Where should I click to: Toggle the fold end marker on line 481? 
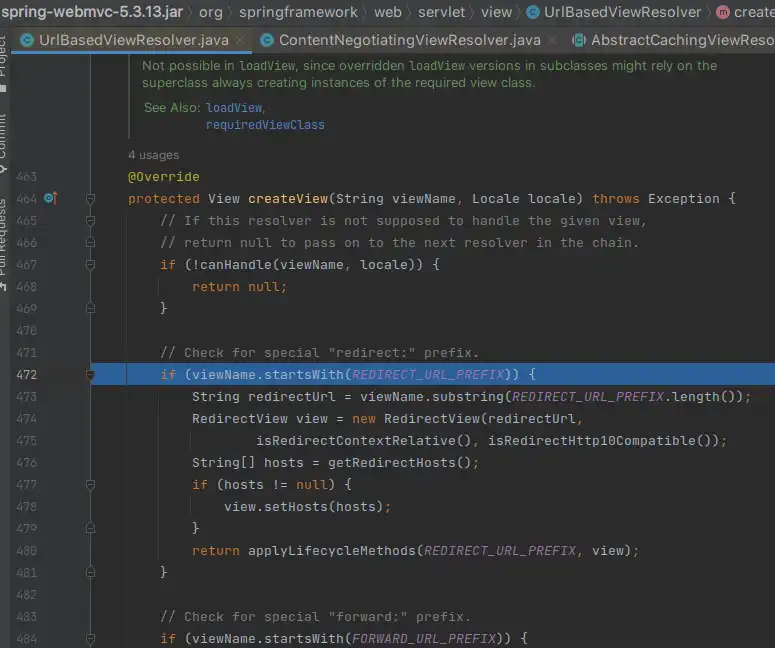coord(90,572)
